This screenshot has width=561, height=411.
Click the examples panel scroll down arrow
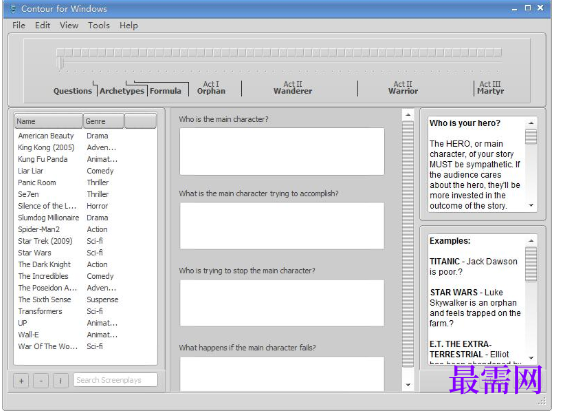pos(531,358)
